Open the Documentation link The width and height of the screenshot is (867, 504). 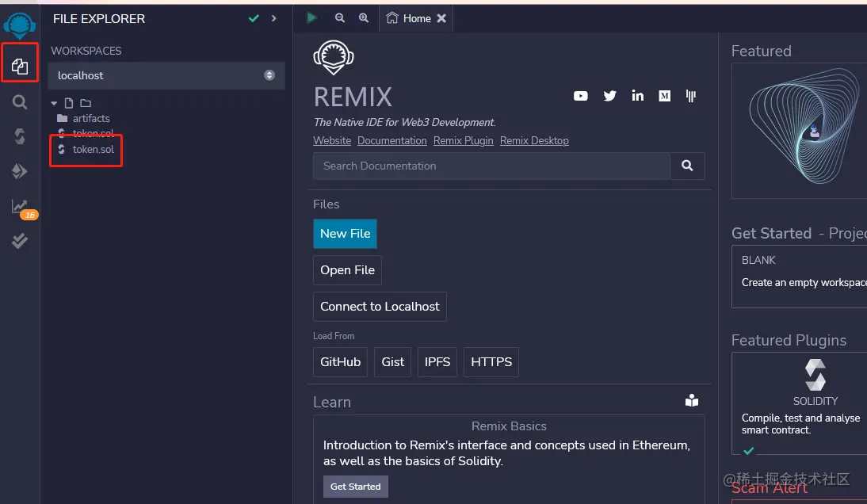tap(392, 140)
